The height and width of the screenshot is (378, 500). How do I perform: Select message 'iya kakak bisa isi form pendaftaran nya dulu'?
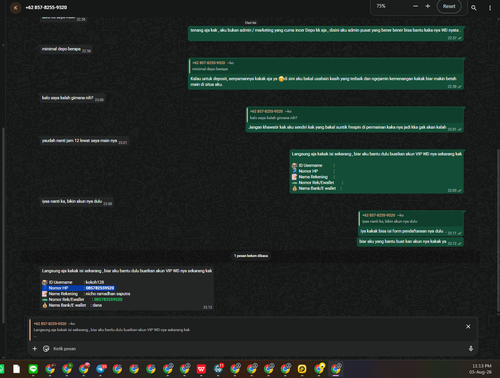point(411,223)
